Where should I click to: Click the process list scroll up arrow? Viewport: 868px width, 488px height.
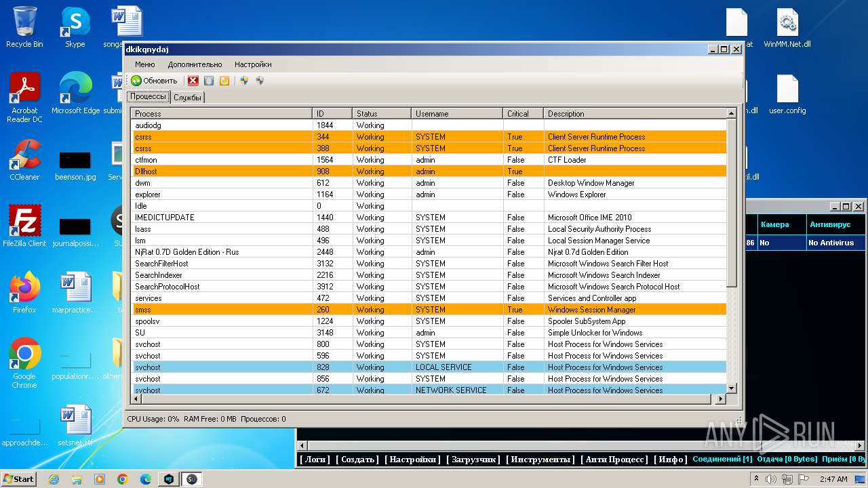point(732,114)
